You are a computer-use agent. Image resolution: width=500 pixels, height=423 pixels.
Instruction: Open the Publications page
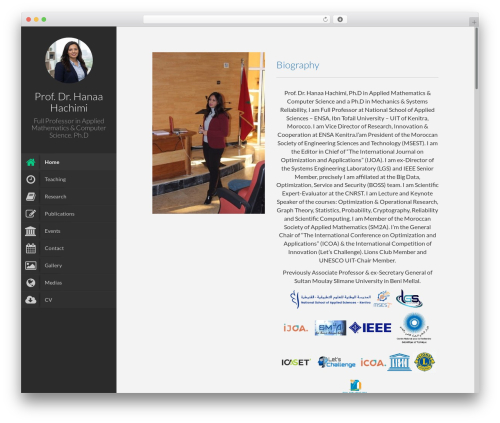69,214
